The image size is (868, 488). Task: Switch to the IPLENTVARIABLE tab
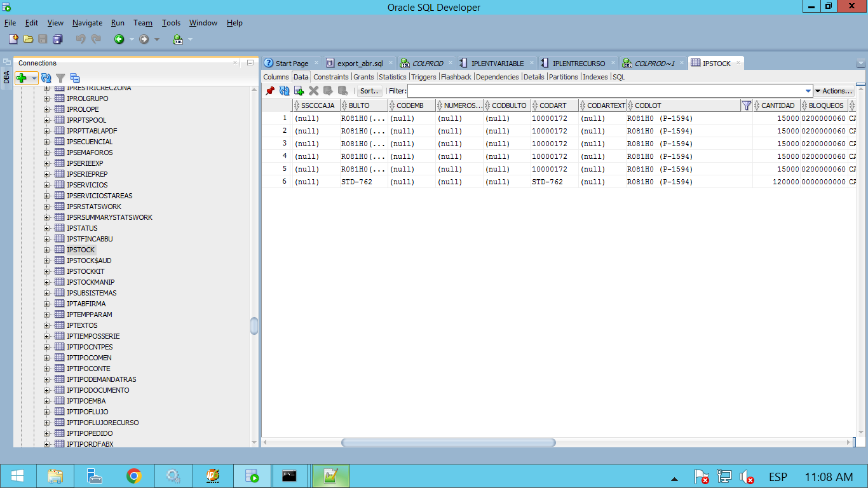coord(498,64)
